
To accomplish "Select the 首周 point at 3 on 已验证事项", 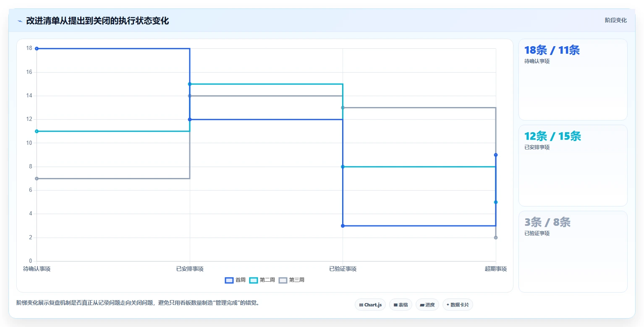I will coord(343,226).
